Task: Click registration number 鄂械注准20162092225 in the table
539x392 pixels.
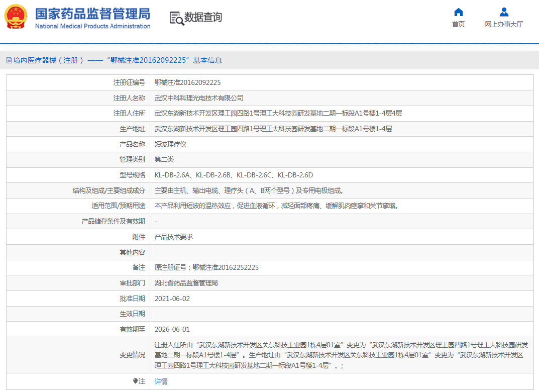Action: tap(187, 83)
